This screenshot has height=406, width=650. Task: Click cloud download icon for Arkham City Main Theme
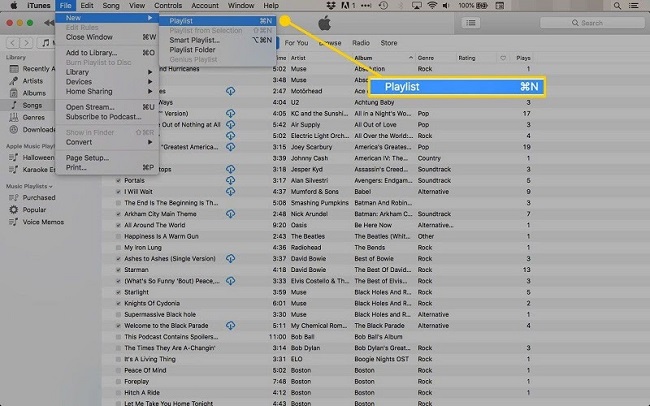click(230, 214)
